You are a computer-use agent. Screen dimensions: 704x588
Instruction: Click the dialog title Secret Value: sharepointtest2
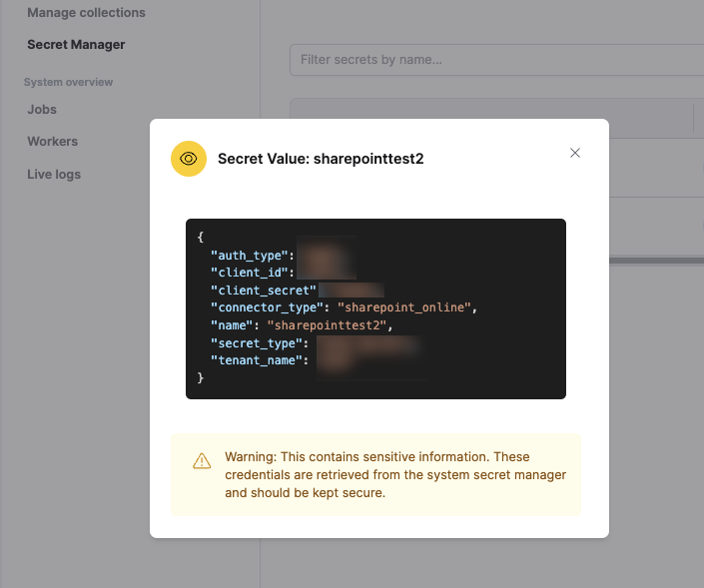[x=321, y=159]
